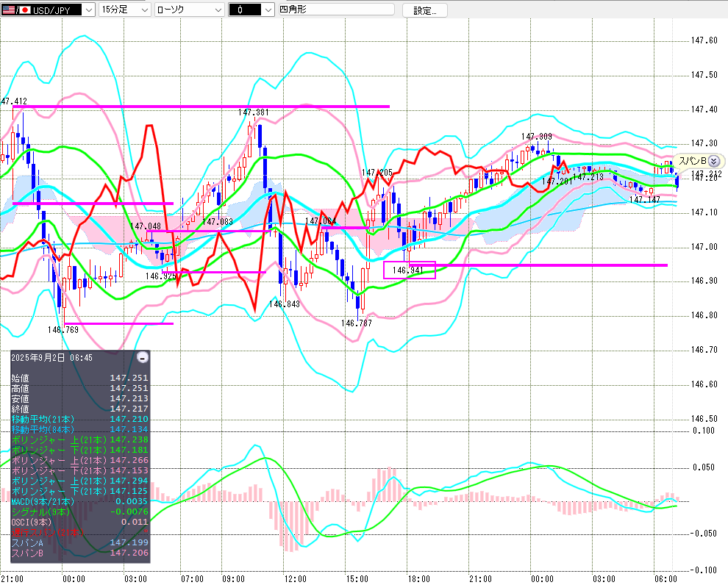
Task: Open the 設定... settings button
Action: pyautogui.click(x=425, y=10)
